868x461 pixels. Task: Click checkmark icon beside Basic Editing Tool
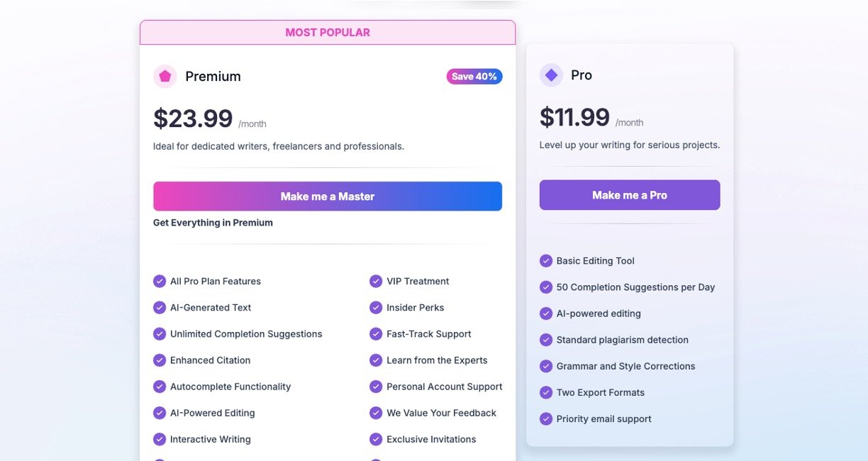point(546,261)
